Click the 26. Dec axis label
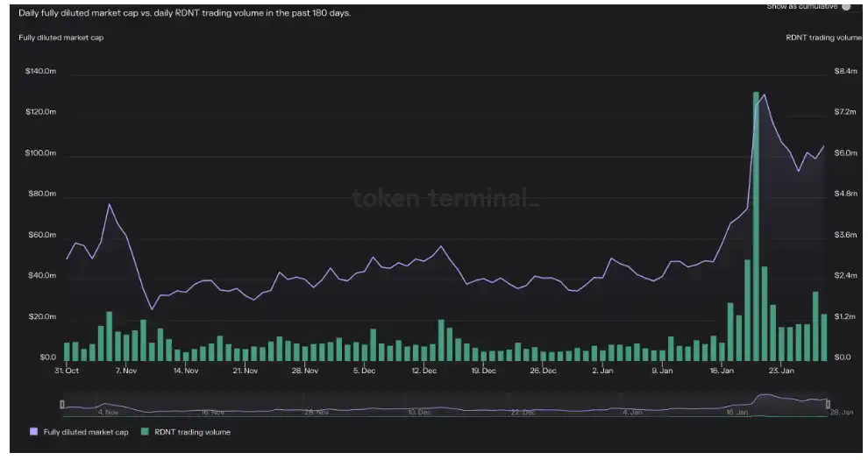868x460 pixels. point(543,371)
